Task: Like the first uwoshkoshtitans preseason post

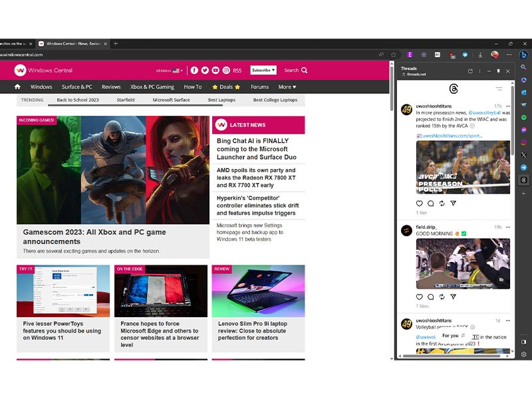Action: point(420,203)
